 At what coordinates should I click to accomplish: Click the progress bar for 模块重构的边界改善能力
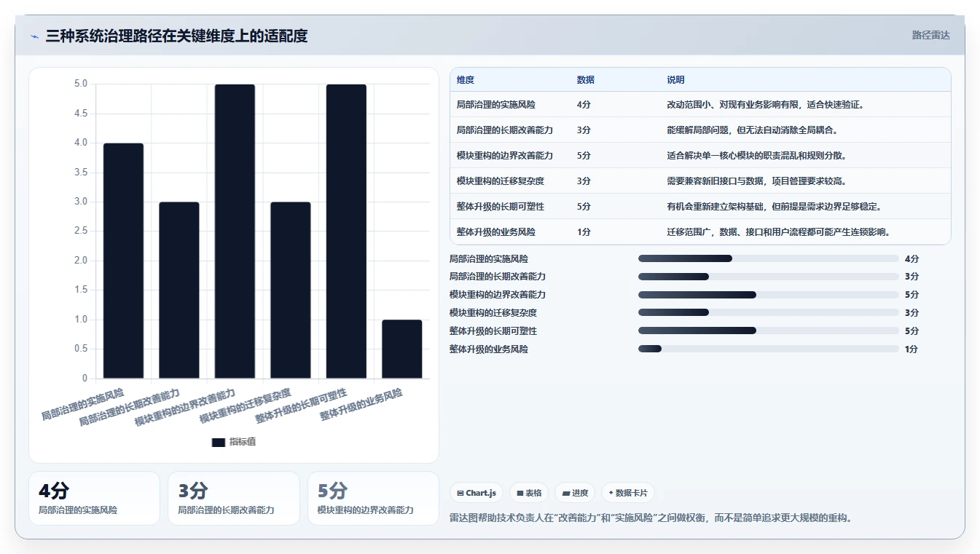(x=768, y=295)
